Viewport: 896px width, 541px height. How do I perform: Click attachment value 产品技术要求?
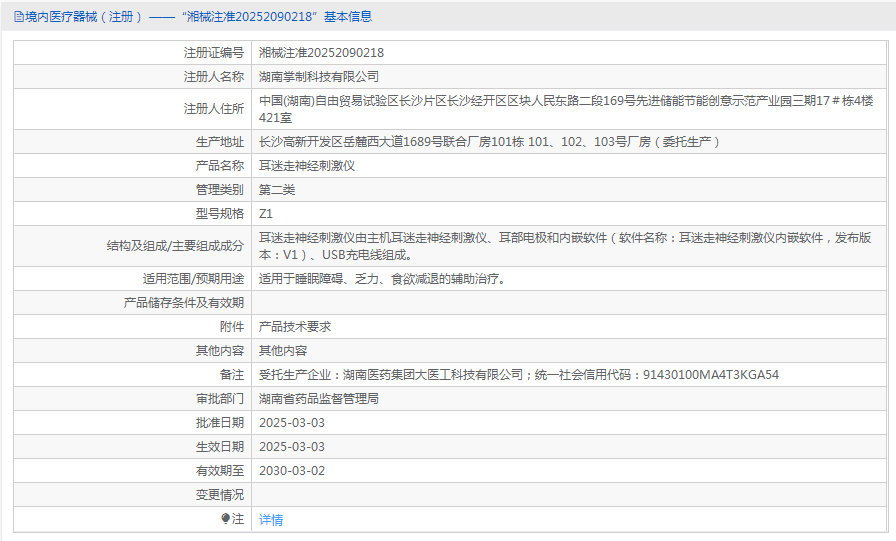(295, 327)
